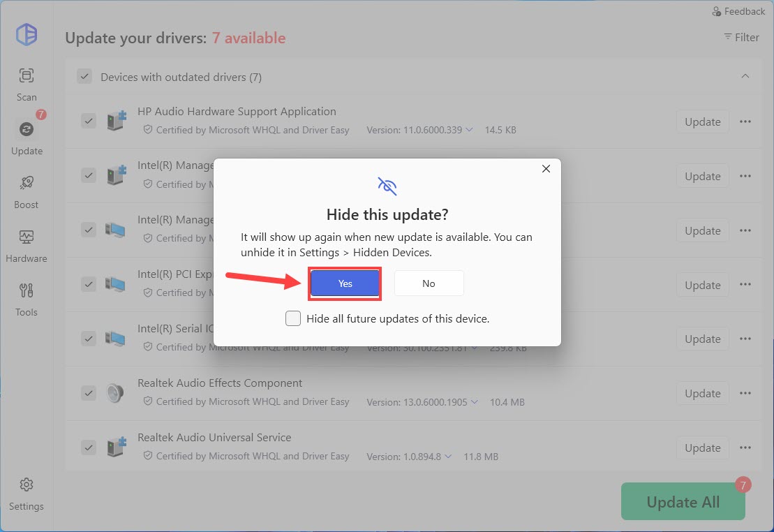Open more options for Intel Serial IO row
The height and width of the screenshot is (532, 774).
[x=745, y=339]
